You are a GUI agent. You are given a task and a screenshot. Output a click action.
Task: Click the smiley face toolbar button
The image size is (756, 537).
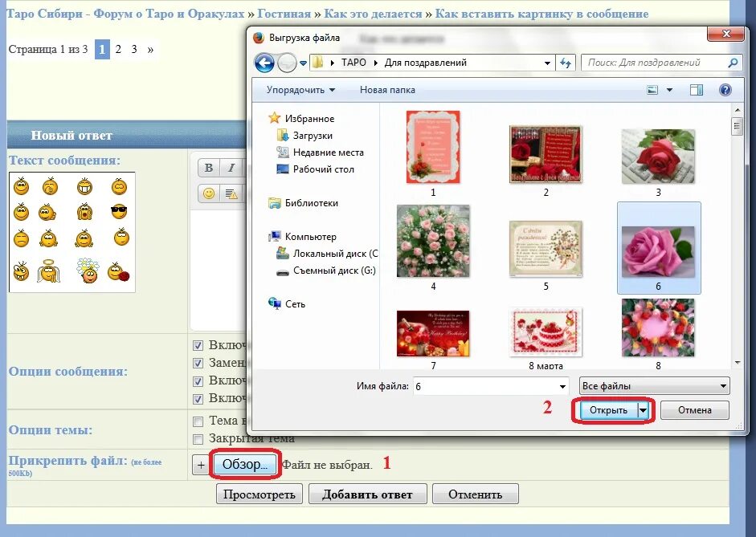[x=209, y=193]
